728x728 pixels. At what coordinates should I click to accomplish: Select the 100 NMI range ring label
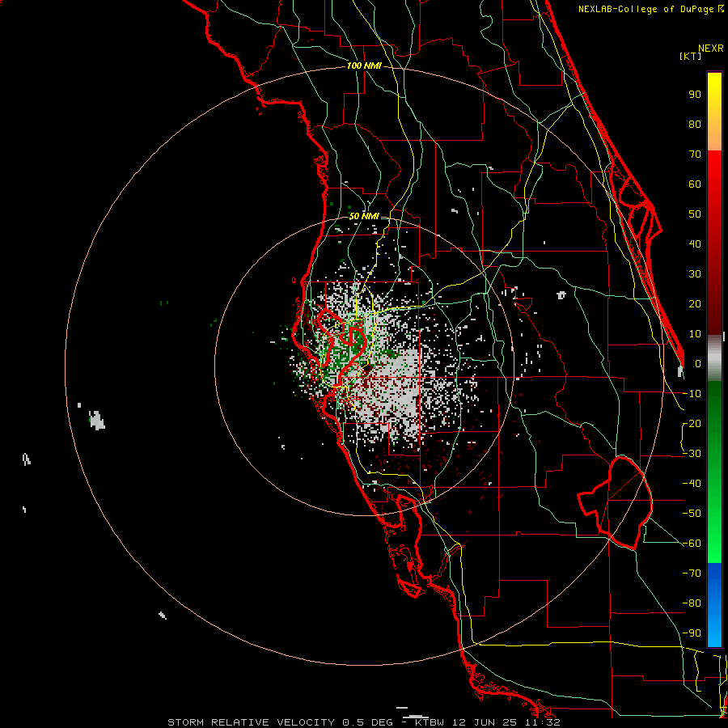tap(364, 66)
